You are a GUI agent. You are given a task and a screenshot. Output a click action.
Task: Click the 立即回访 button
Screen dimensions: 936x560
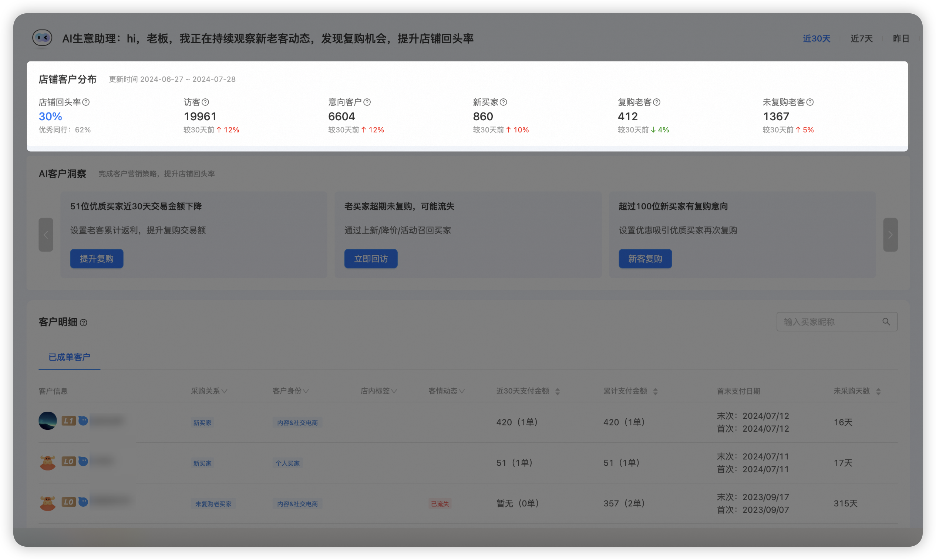[x=371, y=259]
